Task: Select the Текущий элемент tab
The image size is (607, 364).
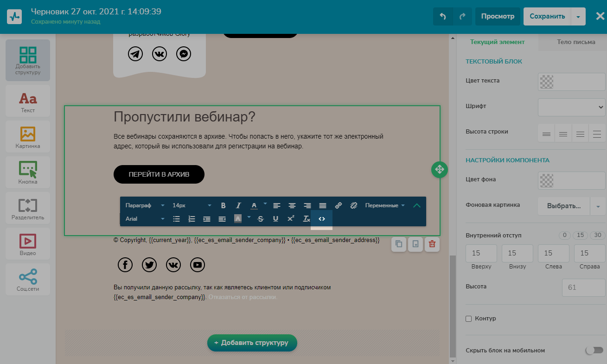Action: click(x=497, y=42)
